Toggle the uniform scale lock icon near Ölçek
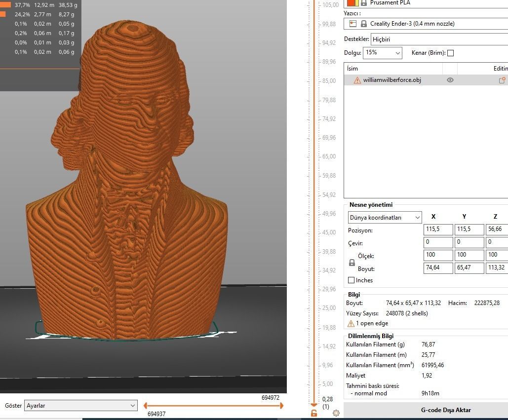The height and width of the screenshot is (420, 508). pos(352,263)
